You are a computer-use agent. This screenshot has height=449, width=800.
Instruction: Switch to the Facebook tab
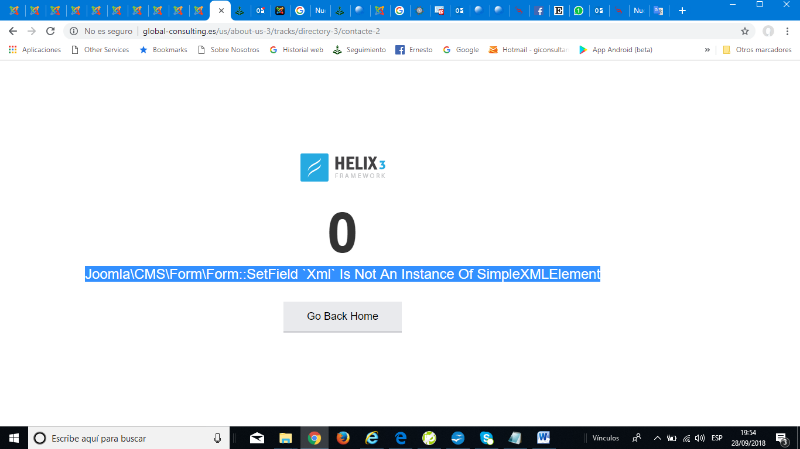539,10
